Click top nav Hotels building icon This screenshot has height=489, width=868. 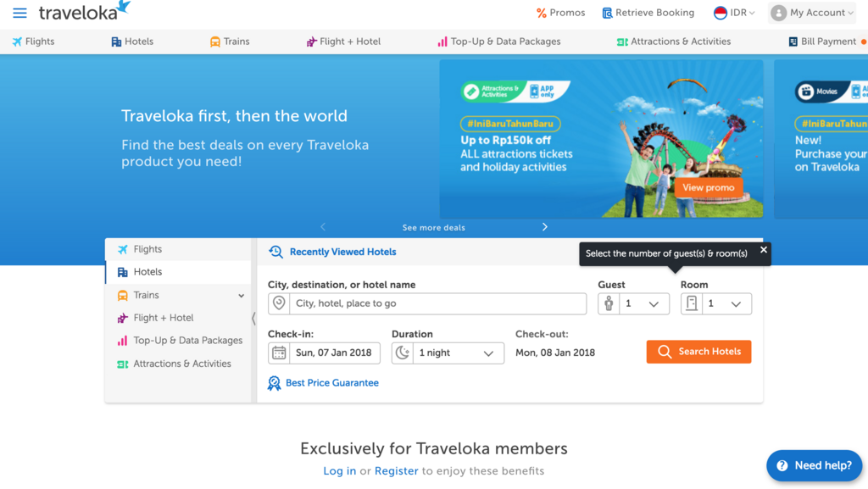pyautogui.click(x=116, y=42)
